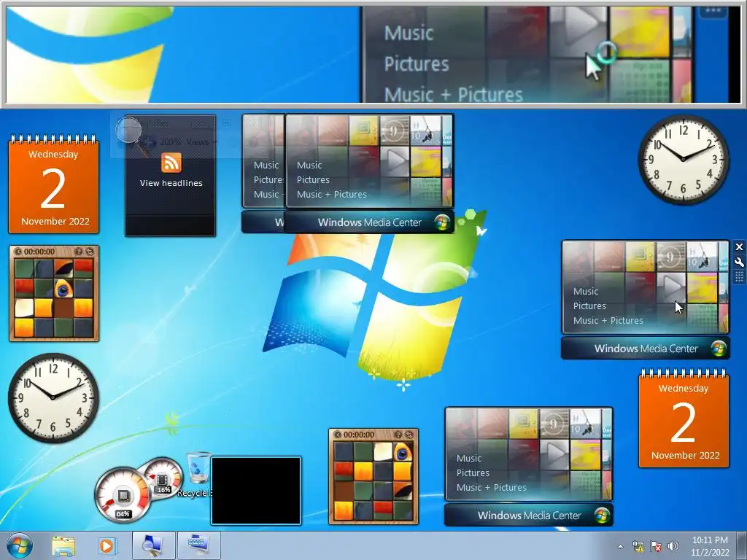Click the volume speaker tray icon
This screenshot has width=747, height=560.
click(x=673, y=546)
